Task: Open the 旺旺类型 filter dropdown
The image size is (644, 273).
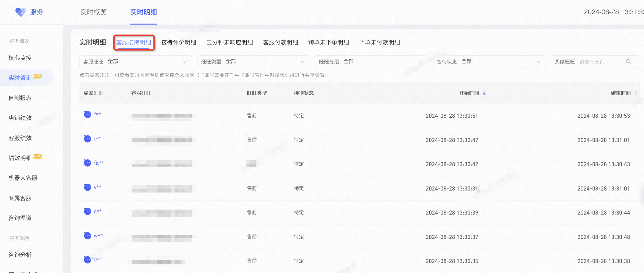Action: click(x=253, y=61)
